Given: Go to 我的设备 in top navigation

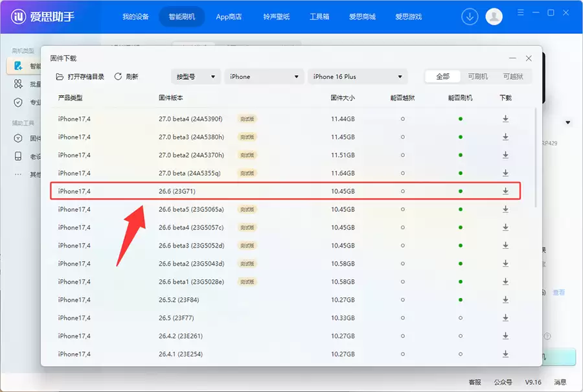Looking at the screenshot, I should point(135,17).
